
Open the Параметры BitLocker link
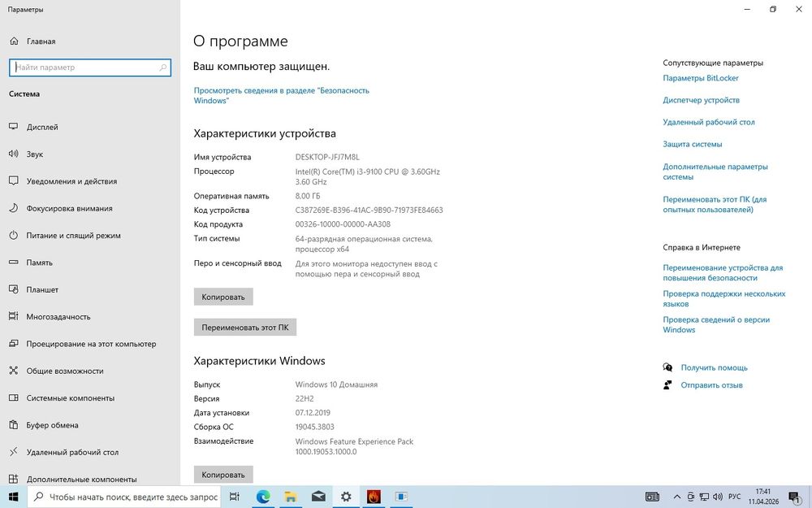pos(701,78)
